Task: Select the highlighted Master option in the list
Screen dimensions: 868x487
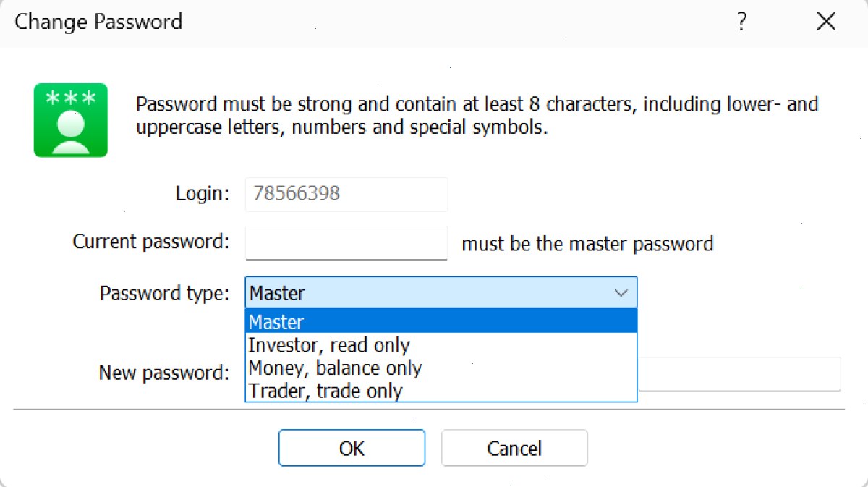Action: (x=441, y=321)
